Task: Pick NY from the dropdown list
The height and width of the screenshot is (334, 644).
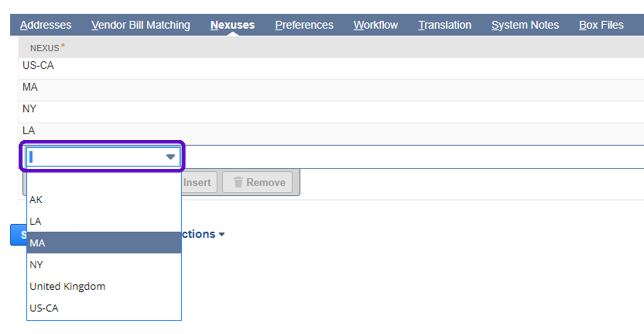Action: click(36, 265)
